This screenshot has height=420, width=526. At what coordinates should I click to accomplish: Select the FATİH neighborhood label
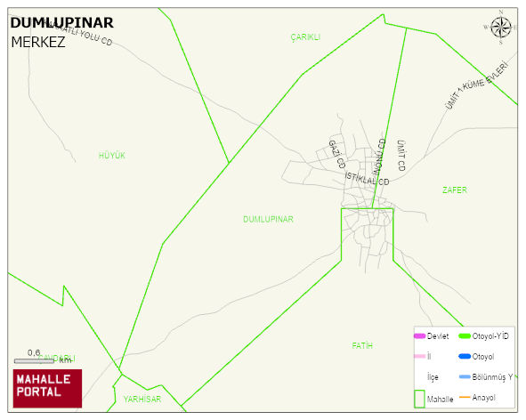pos(362,345)
